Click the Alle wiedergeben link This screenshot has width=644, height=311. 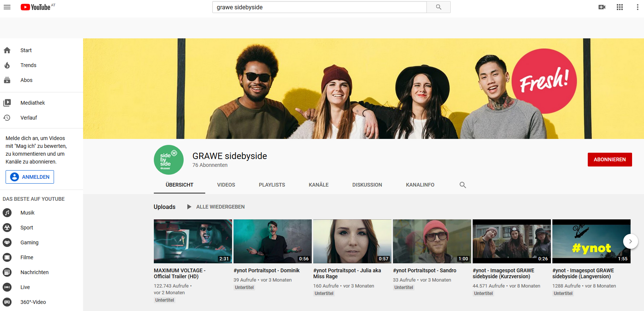pos(221,207)
